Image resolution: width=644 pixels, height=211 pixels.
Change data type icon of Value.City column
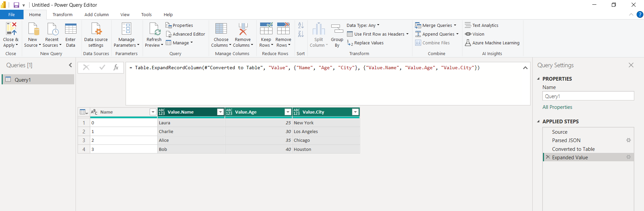point(297,112)
